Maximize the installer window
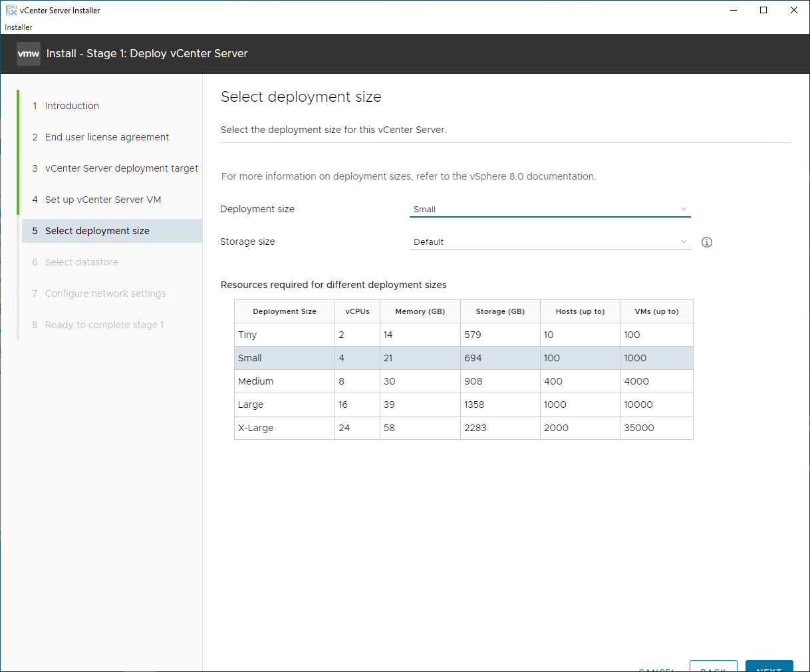Viewport: 810px width, 672px height. (763, 10)
